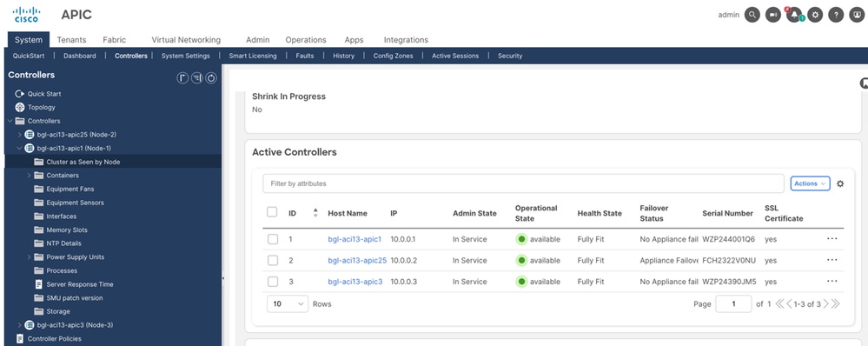The image size is (868, 346).
Task: Go to last page arrow in pagination
Action: [x=835, y=304]
